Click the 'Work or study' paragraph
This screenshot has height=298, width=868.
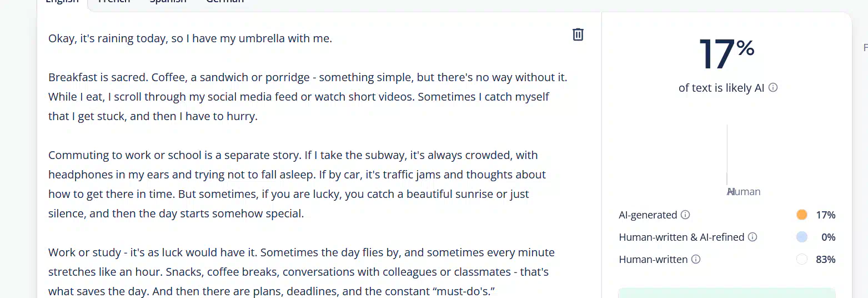pos(302,272)
